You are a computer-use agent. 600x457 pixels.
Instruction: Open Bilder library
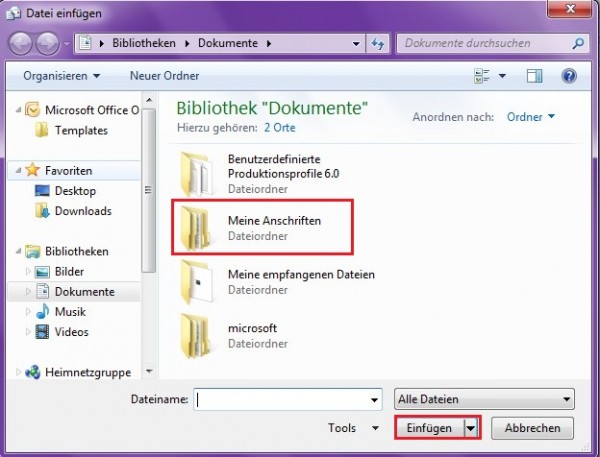pyautogui.click(x=59, y=272)
